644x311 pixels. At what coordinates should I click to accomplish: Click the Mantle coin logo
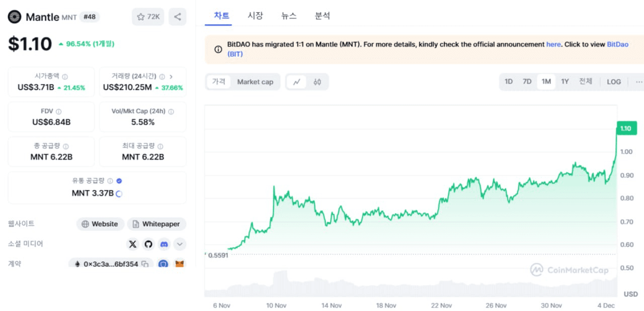point(15,17)
